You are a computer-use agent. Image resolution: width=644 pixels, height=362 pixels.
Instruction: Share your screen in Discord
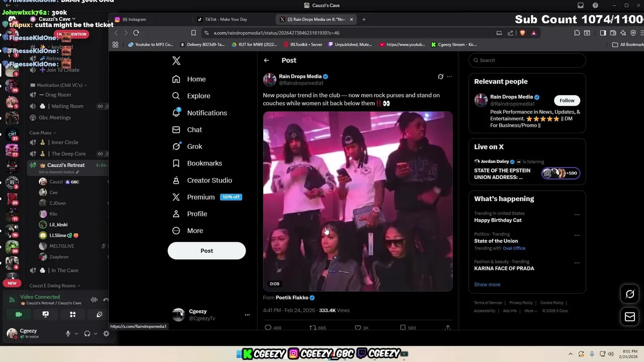[46, 314]
